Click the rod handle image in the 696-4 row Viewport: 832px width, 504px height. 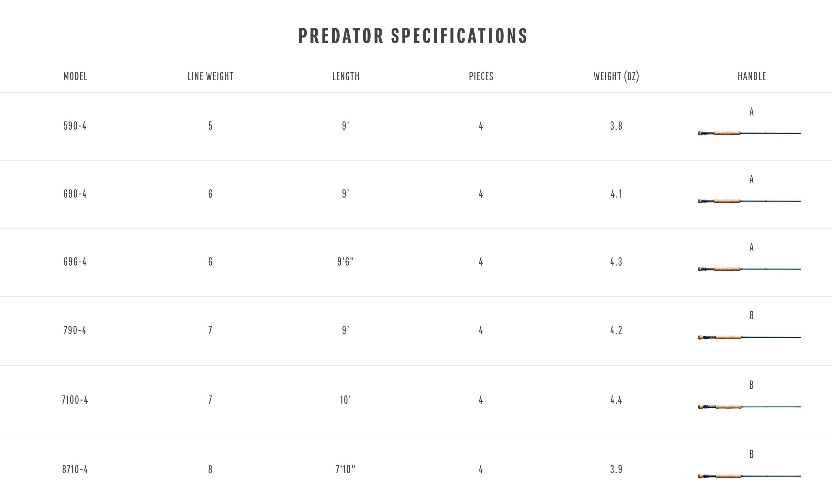click(x=749, y=269)
